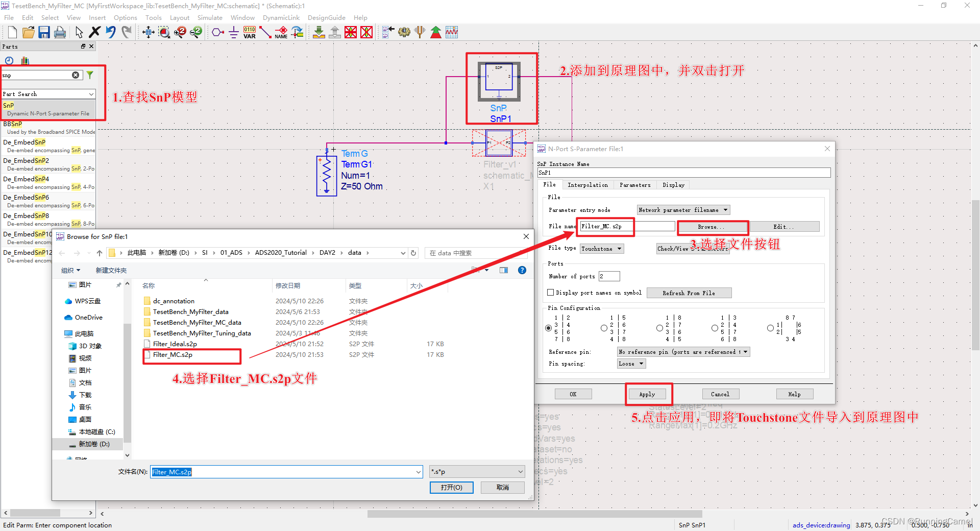
Task: Open the Simulate menu
Action: [x=210, y=17]
